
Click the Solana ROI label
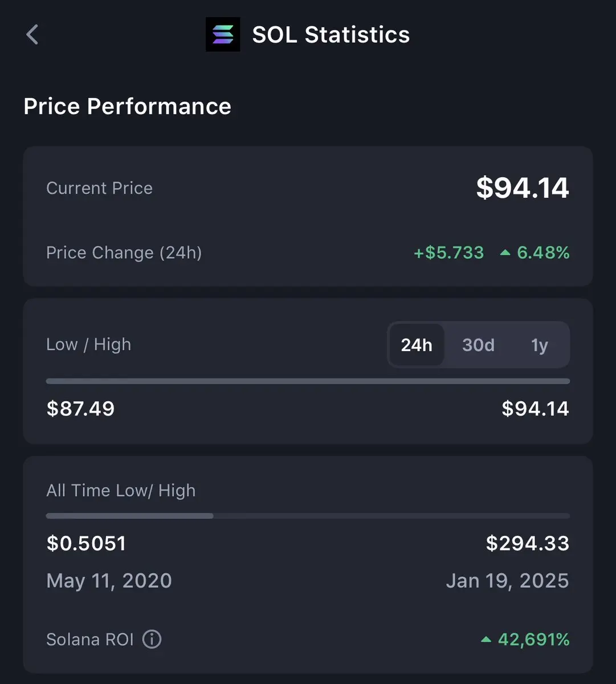tap(90, 640)
